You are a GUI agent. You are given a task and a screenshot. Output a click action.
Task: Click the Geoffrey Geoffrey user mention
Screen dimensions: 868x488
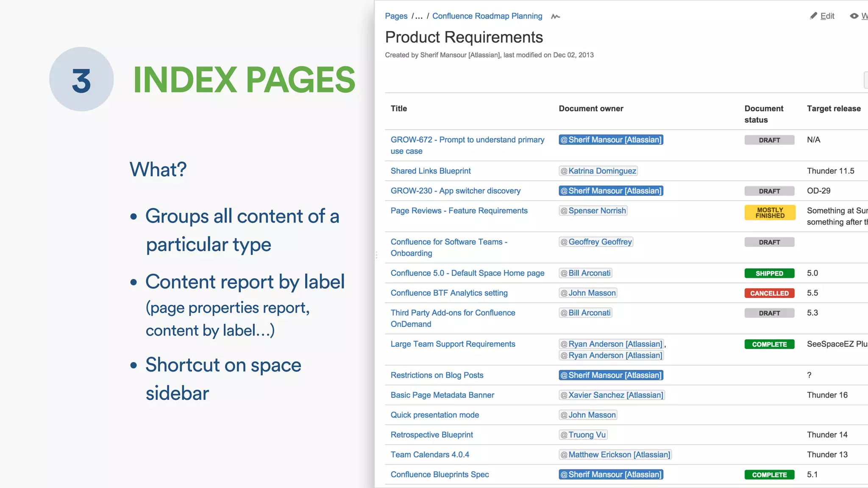[x=596, y=242]
